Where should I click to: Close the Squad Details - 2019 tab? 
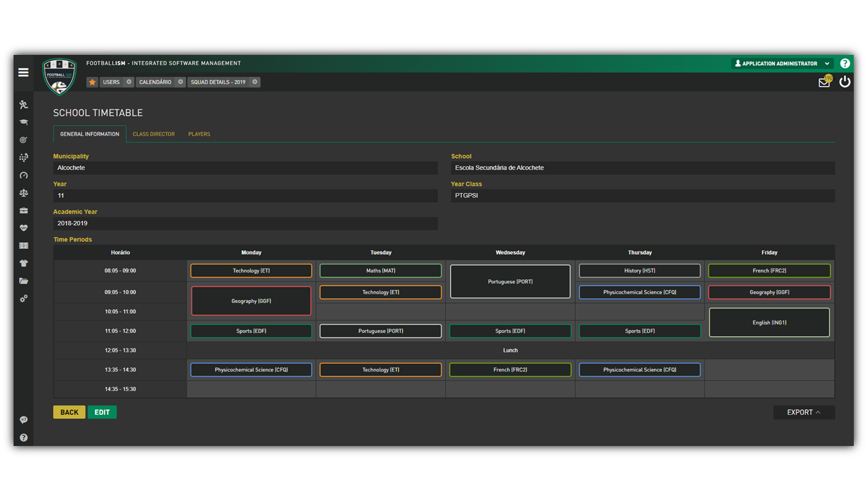pyautogui.click(x=255, y=82)
